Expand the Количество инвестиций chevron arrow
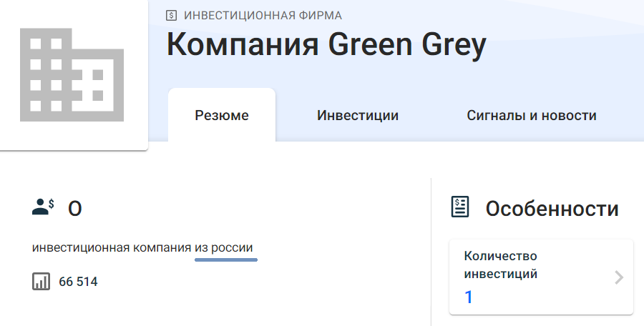Screen dimensions: 644x326 tap(619, 277)
